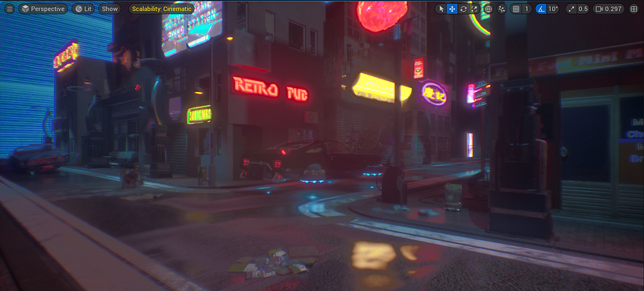Activate the Select objects mode arrow
The width and height of the screenshot is (644, 291).
tap(441, 9)
